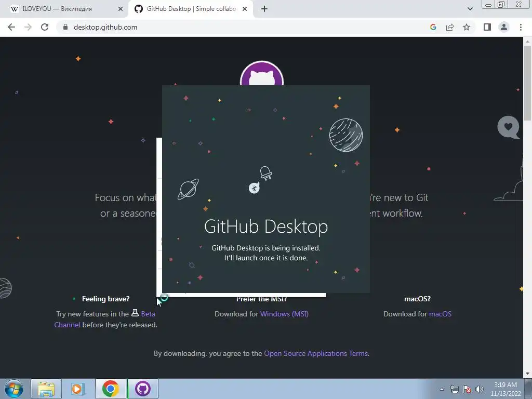The height and width of the screenshot is (399, 532).
Task: Open the Open Source Applications Terms link
Action: tap(316, 353)
